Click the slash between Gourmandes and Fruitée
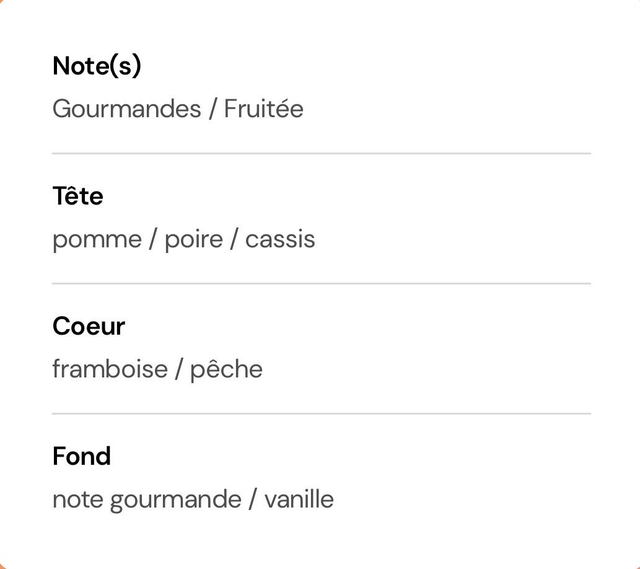Image resolution: width=640 pixels, height=569 pixels. click(212, 109)
